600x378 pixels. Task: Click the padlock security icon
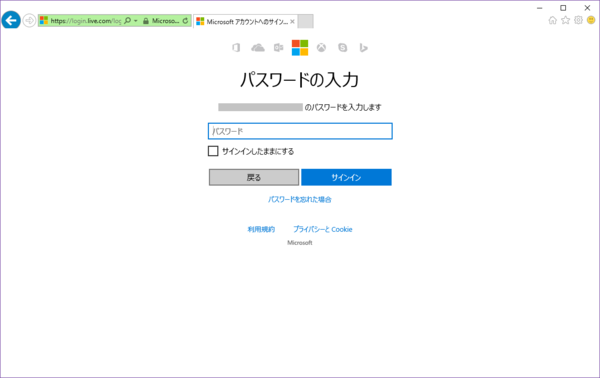coord(146,21)
